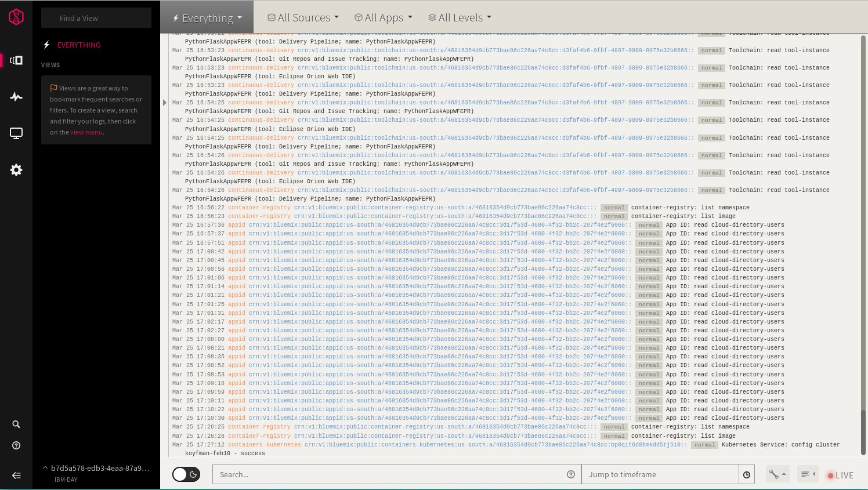Expand the All Apps filter dropdown
Viewport: 868px width, 490px height.
pyautogui.click(x=384, y=18)
